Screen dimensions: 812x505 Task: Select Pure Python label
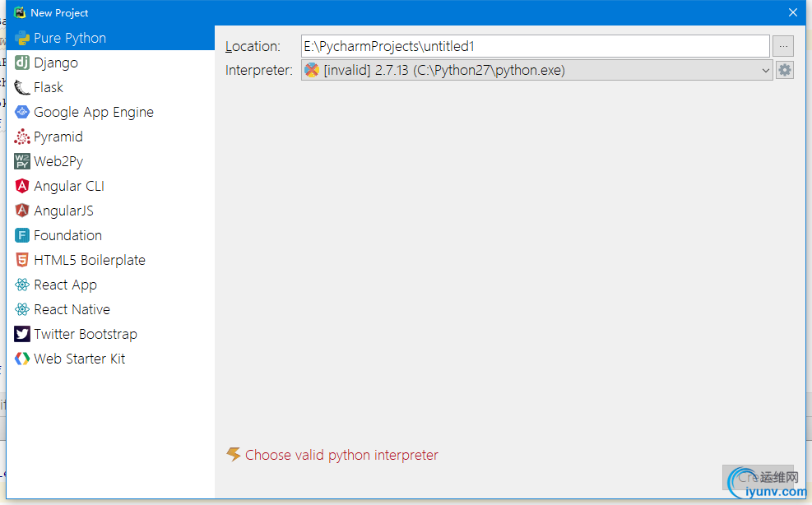[x=70, y=39]
